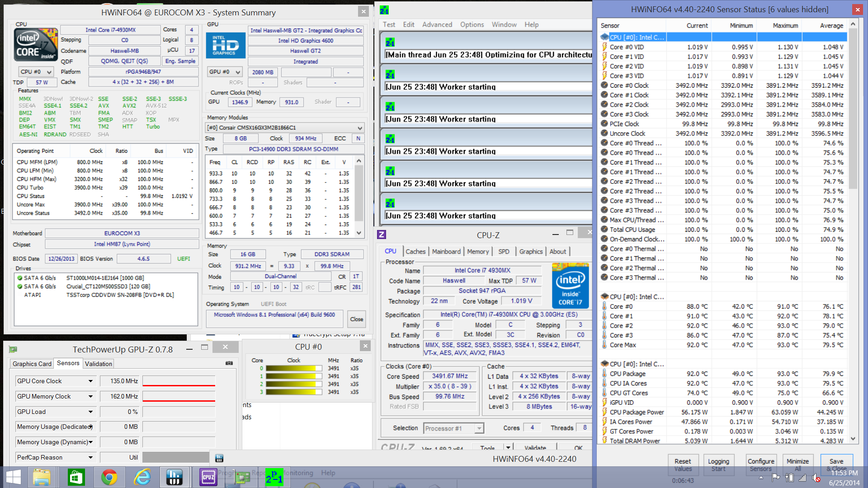
Task: Click the GPU Core Clock red graph
Action: coord(179,381)
